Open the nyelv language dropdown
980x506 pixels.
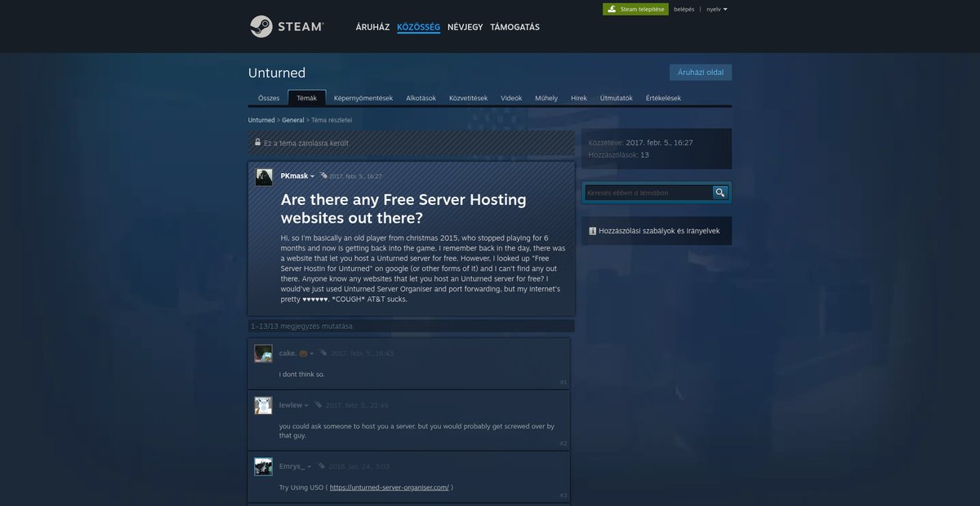click(x=717, y=9)
